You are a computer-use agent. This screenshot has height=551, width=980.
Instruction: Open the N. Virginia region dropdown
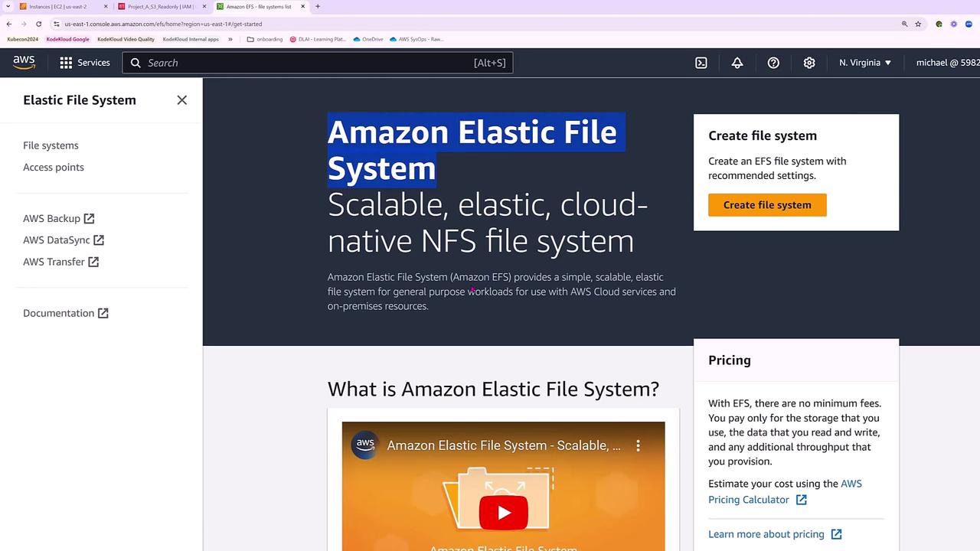[x=865, y=63]
